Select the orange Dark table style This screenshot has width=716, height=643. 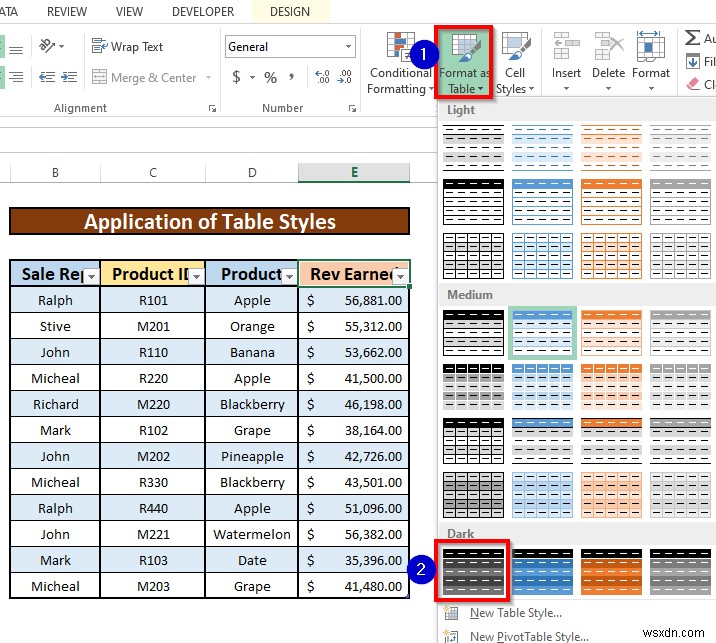point(611,572)
